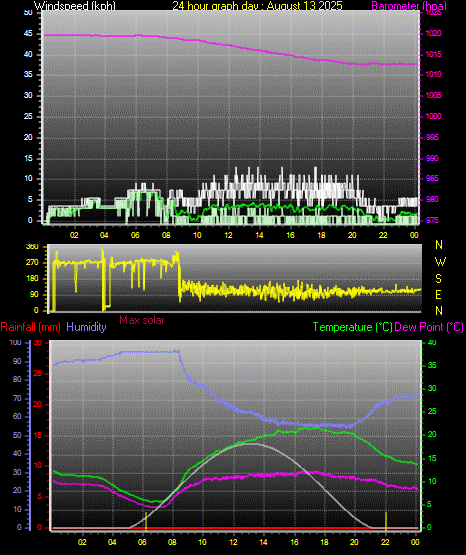Select the Humidity legend label
The image size is (466, 555).
point(86,326)
